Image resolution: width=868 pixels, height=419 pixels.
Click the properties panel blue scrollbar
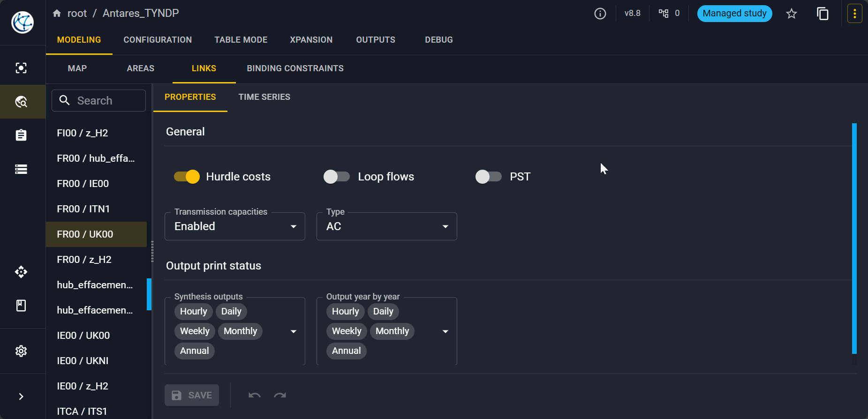click(x=854, y=238)
